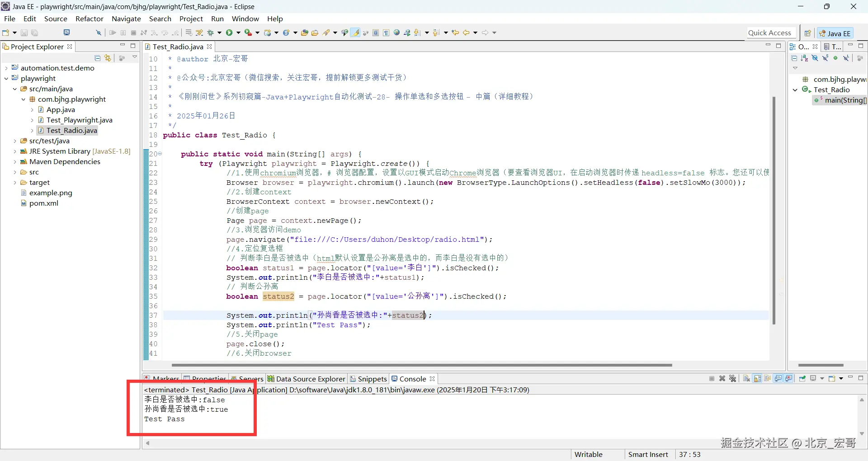This screenshot has width=868, height=461.
Task: Click the Open Web Browser globe icon
Action: [x=396, y=33]
